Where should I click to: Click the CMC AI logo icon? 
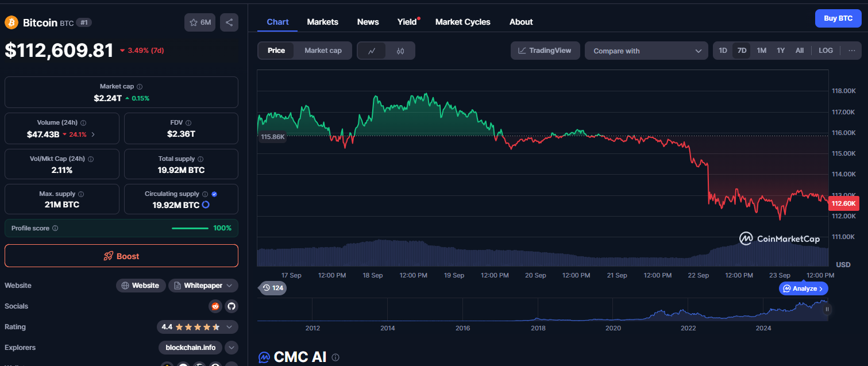coord(264,357)
